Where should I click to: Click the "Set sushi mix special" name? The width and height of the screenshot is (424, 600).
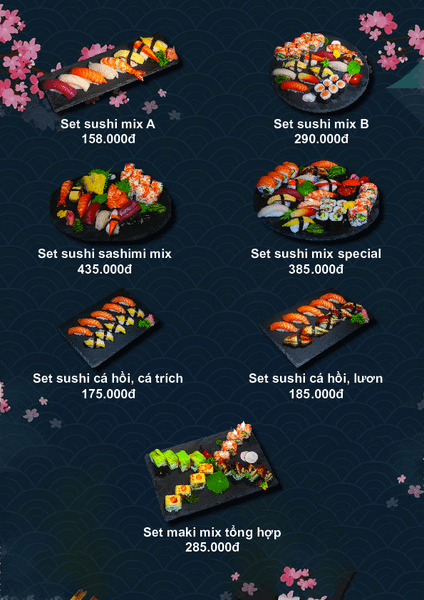pyautogui.click(x=316, y=254)
